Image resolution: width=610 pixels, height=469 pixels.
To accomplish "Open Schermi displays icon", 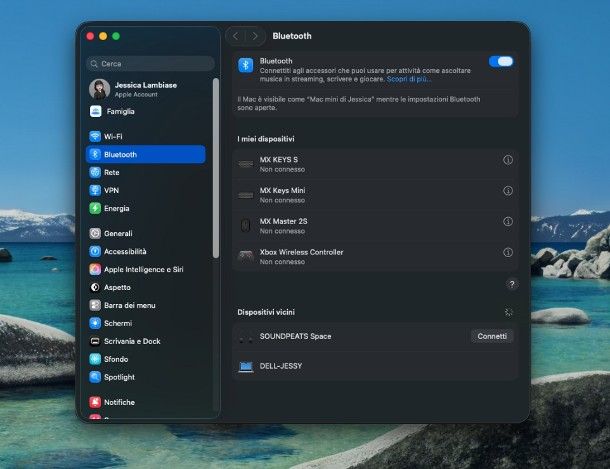I will 95,323.
